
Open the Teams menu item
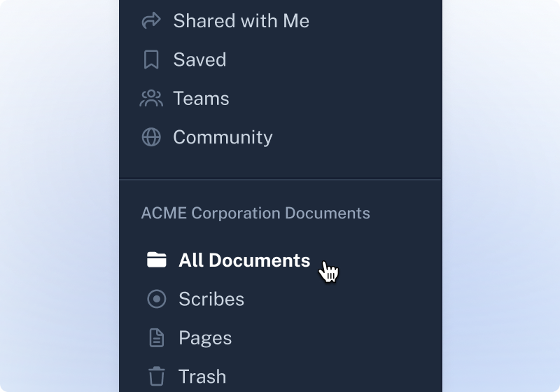coord(201,98)
